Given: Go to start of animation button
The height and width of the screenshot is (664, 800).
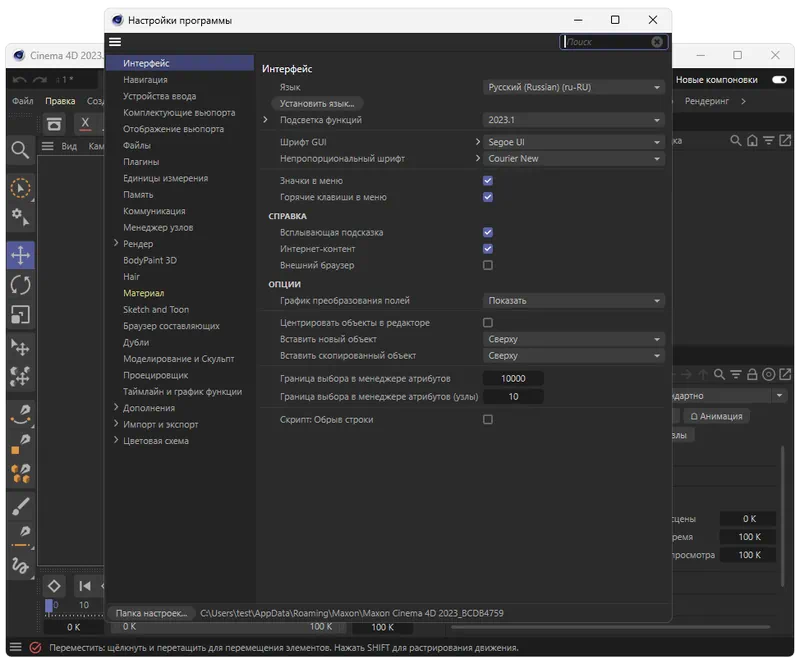Looking at the screenshot, I should tap(85, 586).
